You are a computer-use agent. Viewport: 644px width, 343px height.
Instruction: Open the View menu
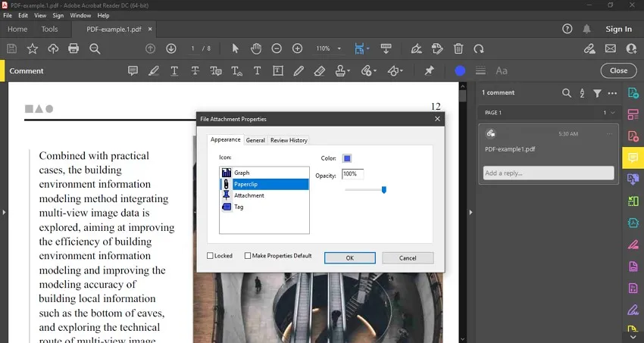click(40, 15)
